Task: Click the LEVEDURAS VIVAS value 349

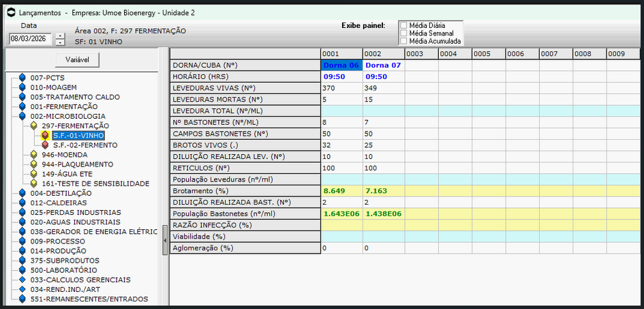Action: tap(384, 88)
